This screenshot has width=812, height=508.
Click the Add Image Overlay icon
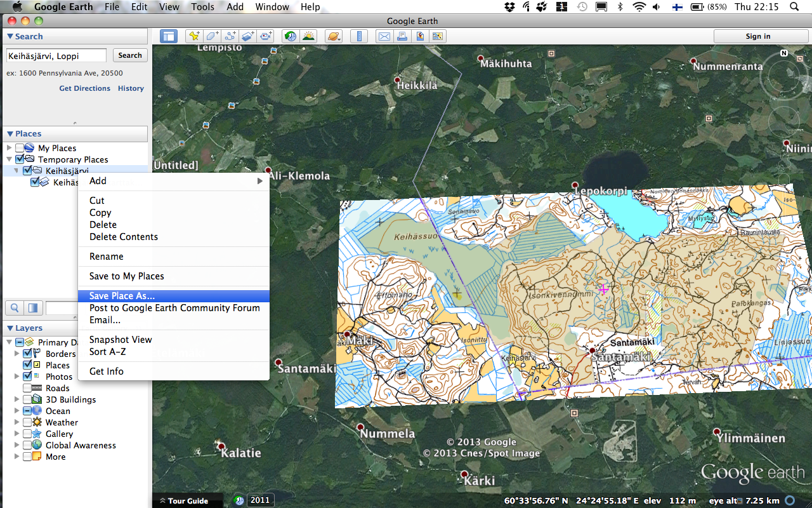tap(248, 36)
